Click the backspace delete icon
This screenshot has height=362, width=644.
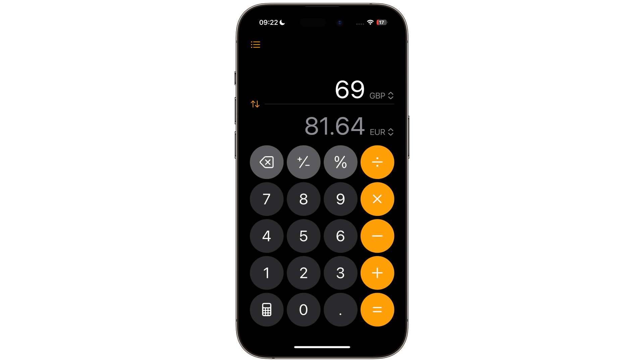[x=266, y=162]
